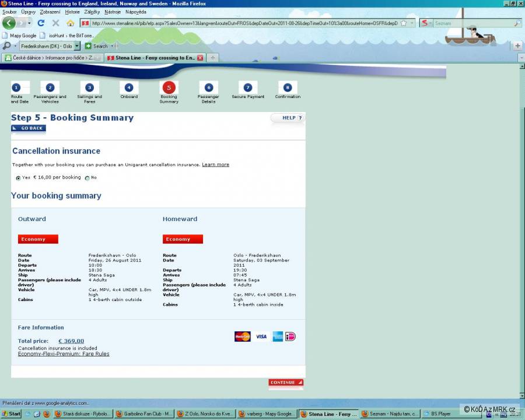Close the Stena Line tab
This screenshot has height=420, width=525.
[200, 58]
